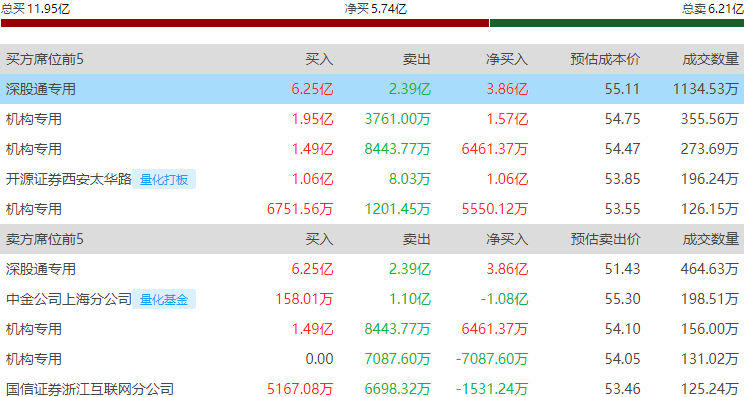The image size is (744, 397).
Task: Click the 卖方席位前5 section header
Action: click(x=45, y=239)
